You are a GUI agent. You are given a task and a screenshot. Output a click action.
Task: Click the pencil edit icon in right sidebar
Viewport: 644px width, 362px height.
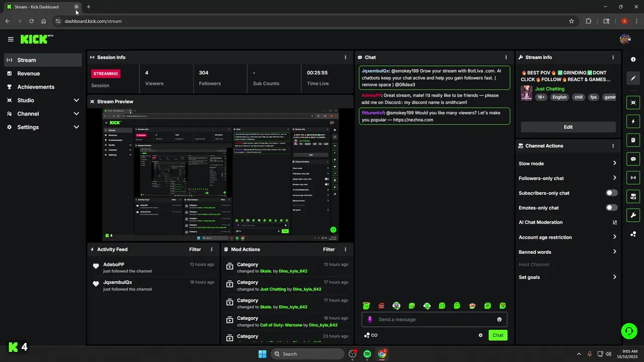[x=633, y=78]
